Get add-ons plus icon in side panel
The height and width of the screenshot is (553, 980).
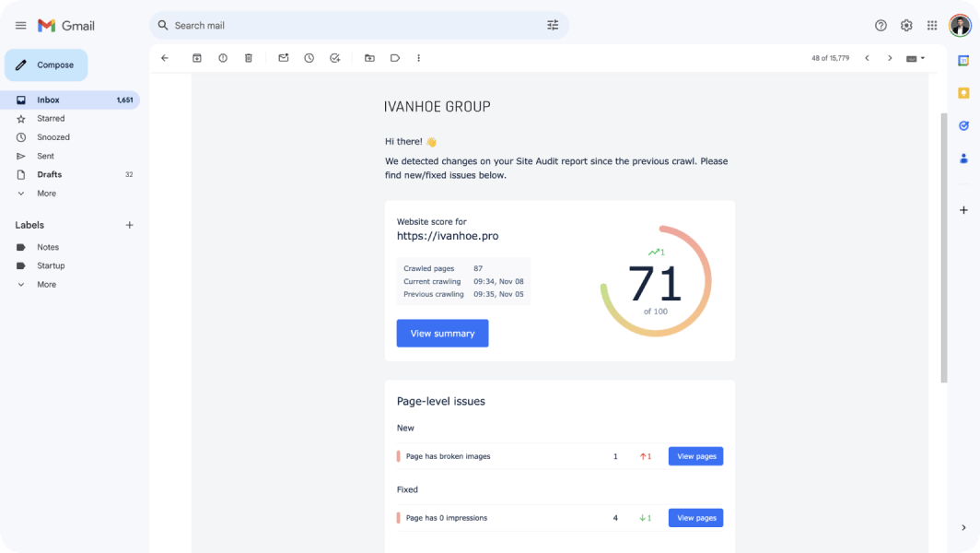pos(963,210)
